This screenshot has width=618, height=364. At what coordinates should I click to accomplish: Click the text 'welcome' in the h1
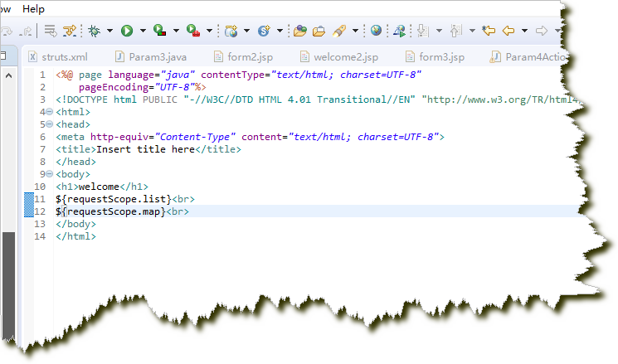click(99, 187)
